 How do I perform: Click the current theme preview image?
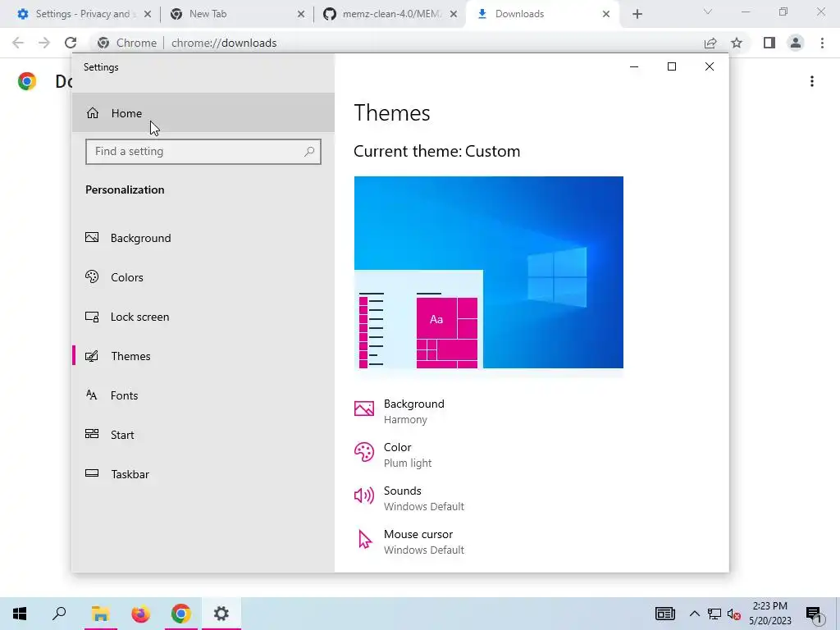(x=489, y=272)
